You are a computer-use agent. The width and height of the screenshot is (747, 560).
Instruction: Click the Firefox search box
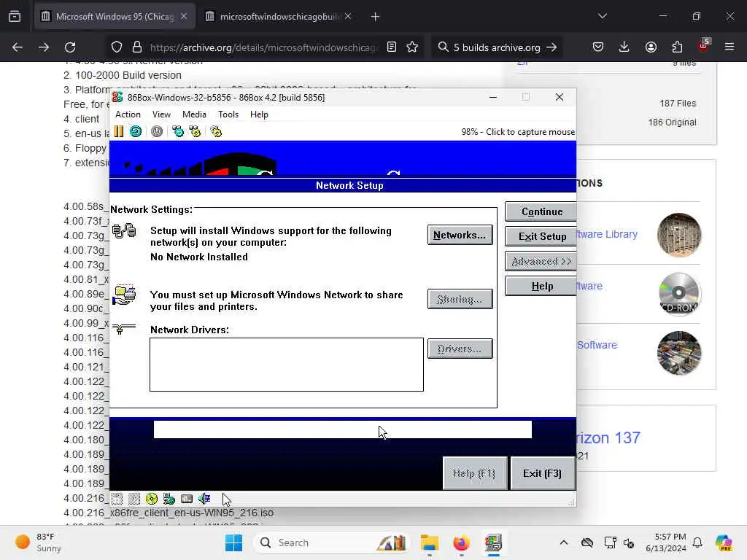497,47
